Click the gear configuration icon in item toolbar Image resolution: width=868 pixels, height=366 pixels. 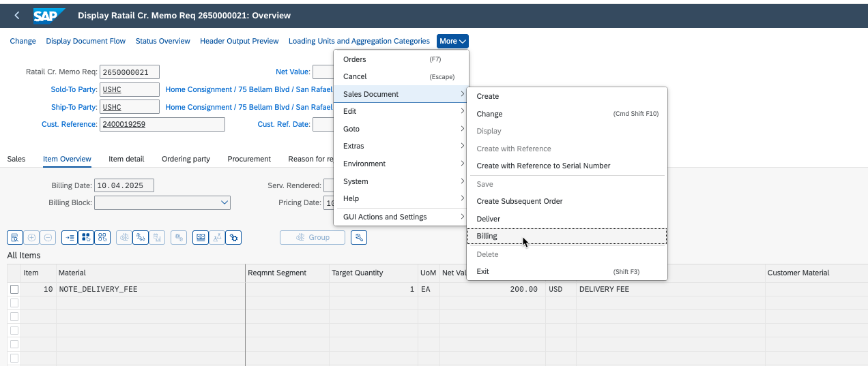234,237
